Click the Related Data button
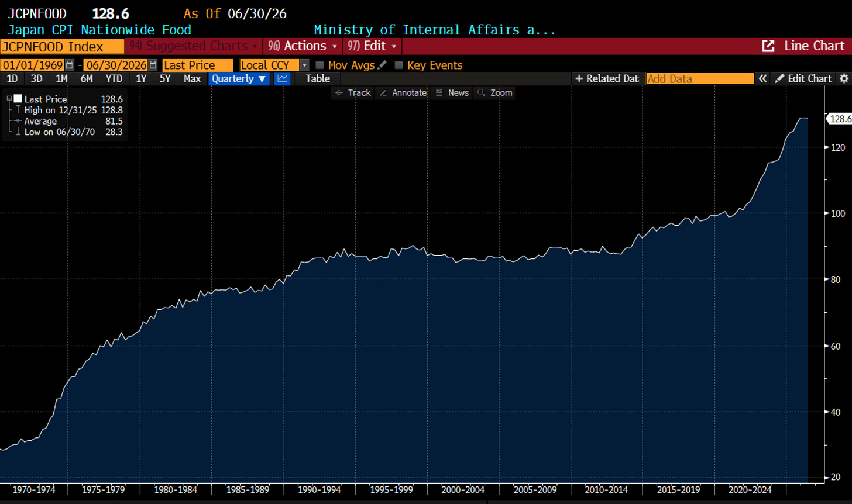 coord(607,79)
